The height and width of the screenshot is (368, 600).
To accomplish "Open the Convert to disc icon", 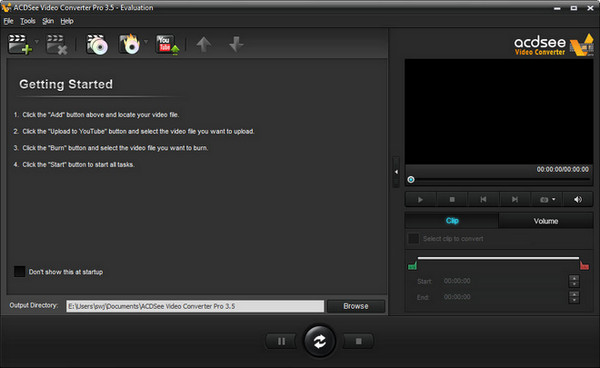I will pyautogui.click(x=97, y=44).
